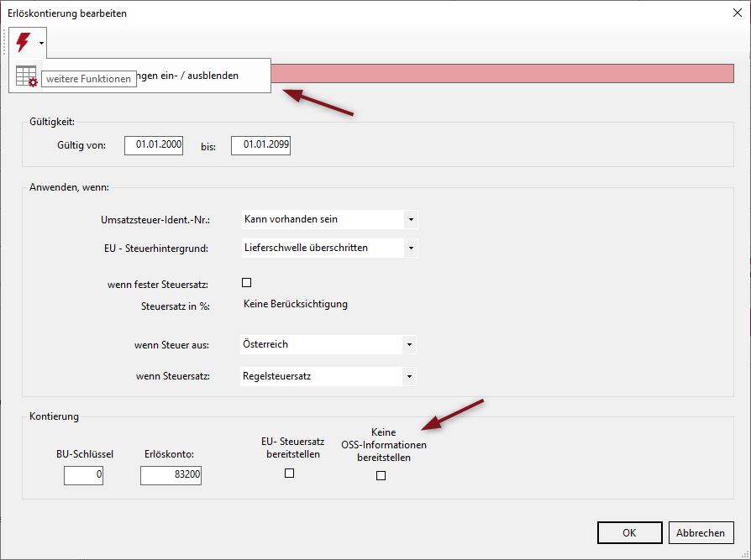
Task: Click the pink highlighted field at top
Action: (504, 73)
